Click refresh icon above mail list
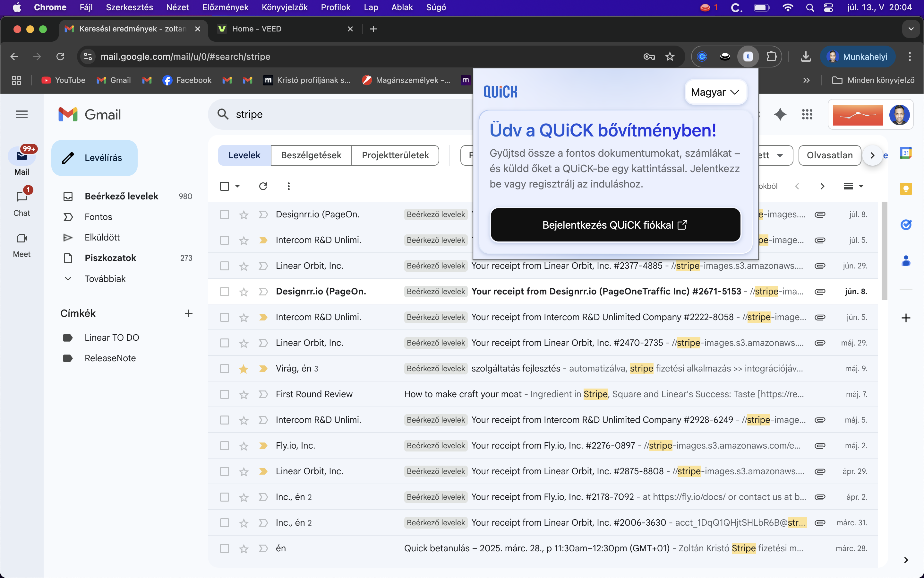This screenshot has height=578, width=924. coord(263,186)
